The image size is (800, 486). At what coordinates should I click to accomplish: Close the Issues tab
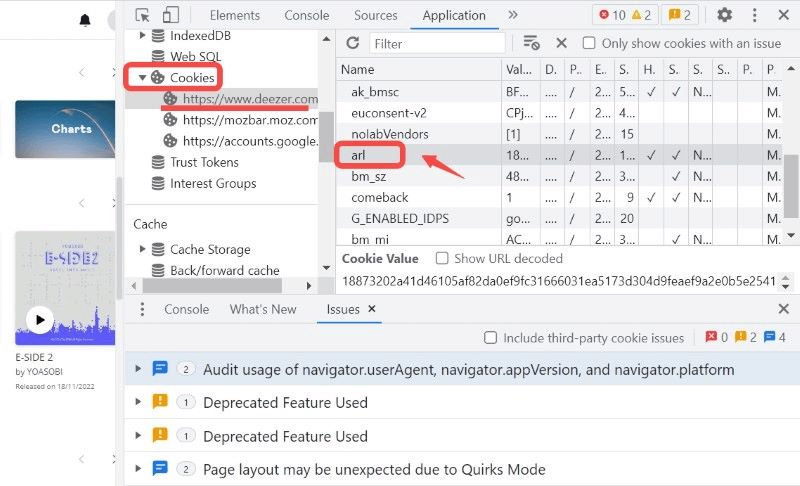[x=372, y=309]
